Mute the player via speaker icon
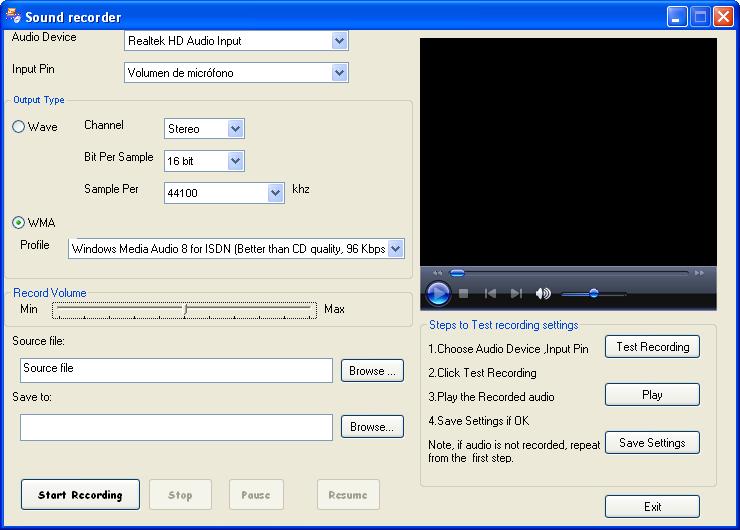 point(543,294)
